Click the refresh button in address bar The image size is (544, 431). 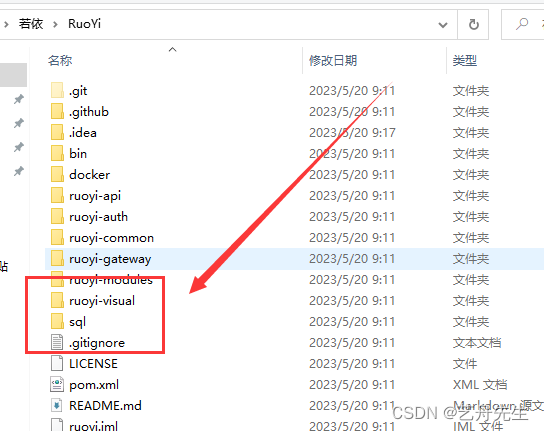[474, 24]
